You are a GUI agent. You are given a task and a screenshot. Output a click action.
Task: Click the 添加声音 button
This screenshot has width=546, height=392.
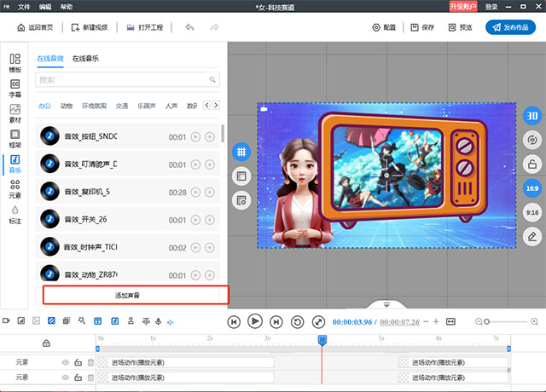pyautogui.click(x=136, y=295)
